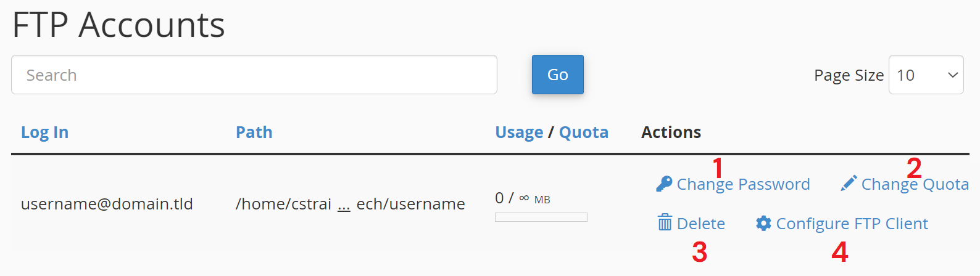Open the Page Size dropdown
This screenshot has height=276, width=980.
pyautogui.click(x=926, y=75)
